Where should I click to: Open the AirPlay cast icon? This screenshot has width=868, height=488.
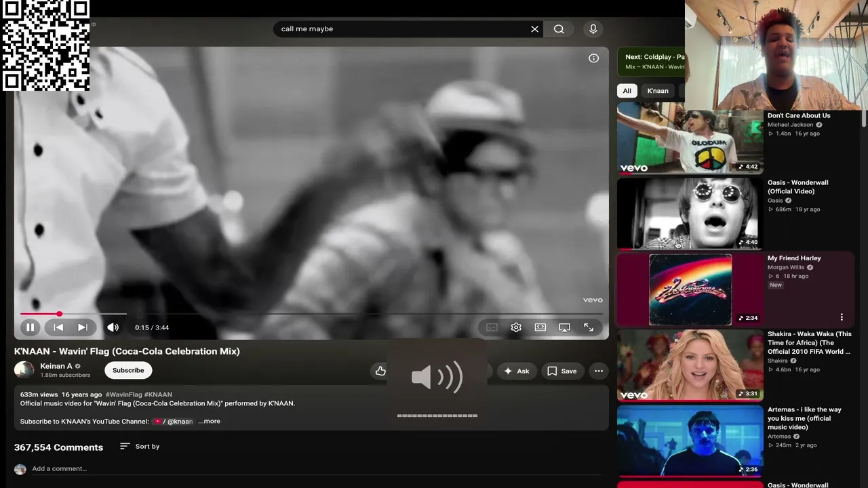click(x=564, y=327)
